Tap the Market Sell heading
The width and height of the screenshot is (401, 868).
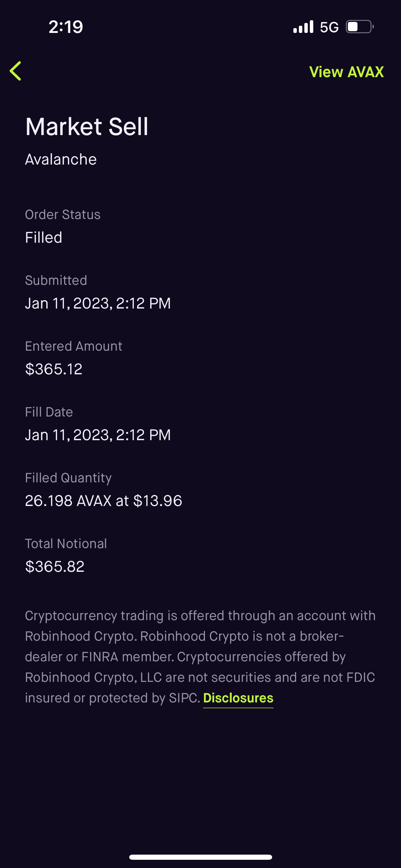(87, 126)
